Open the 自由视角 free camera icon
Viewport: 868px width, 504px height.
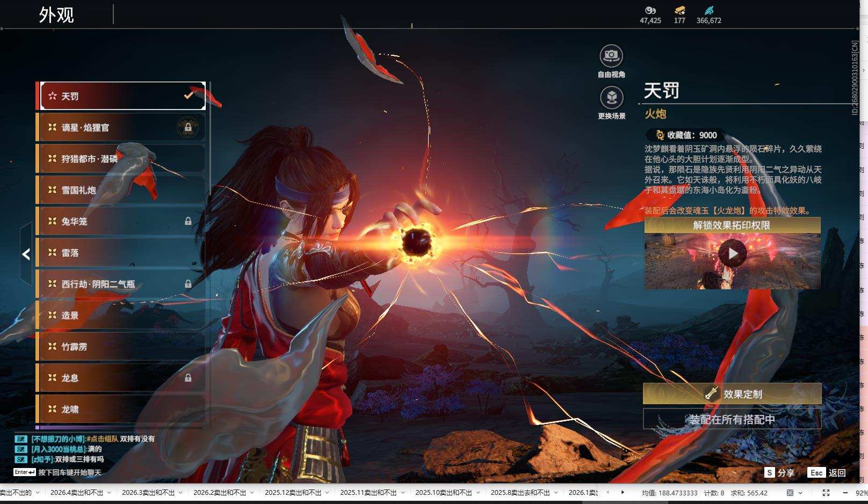[x=611, y=55]
